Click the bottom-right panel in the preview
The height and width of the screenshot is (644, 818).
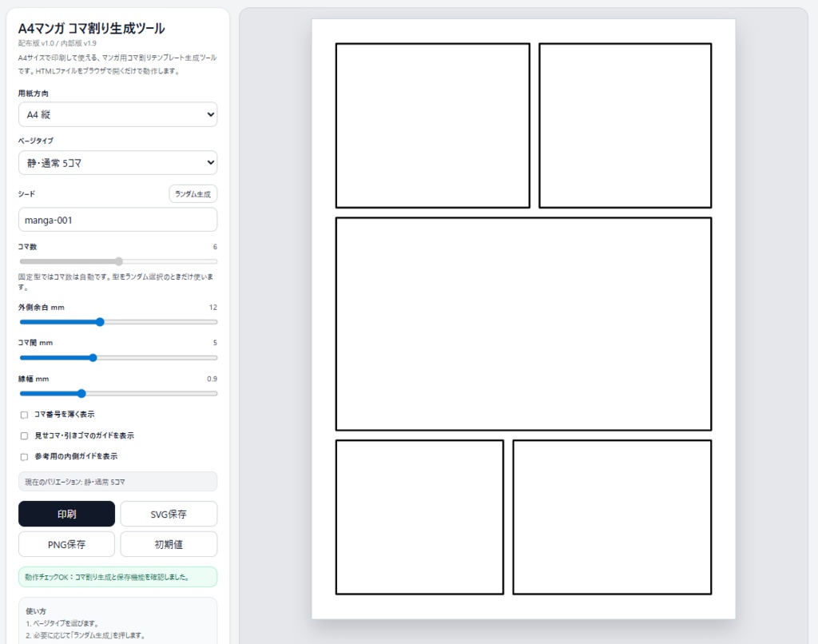(612, 517)
